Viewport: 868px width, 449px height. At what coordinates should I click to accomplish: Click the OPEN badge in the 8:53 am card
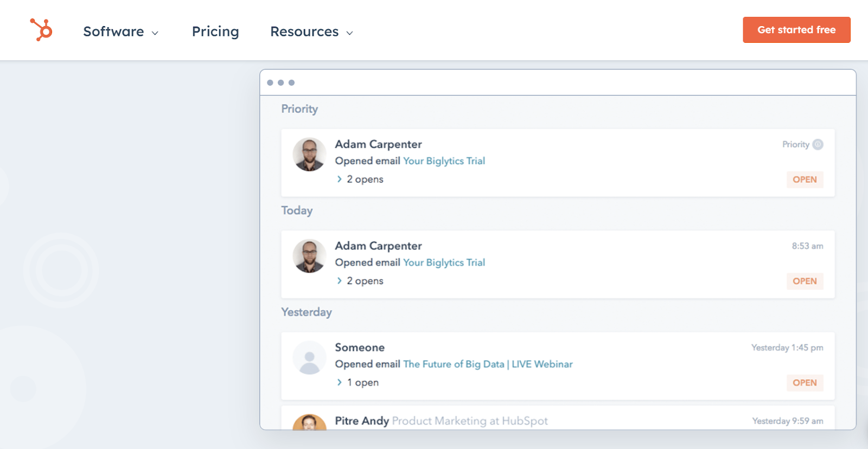(805, 281)
